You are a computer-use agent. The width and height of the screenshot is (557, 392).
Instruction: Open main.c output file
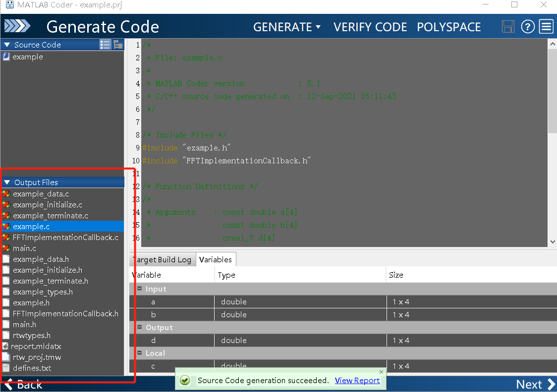click(24, 248)
